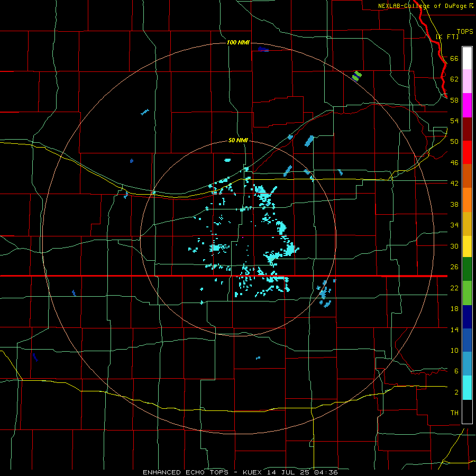Click the 50 NMI range ring label
The width and height of the screenshot is (476, 476).
pyautogui.click(x=238, y=140)
